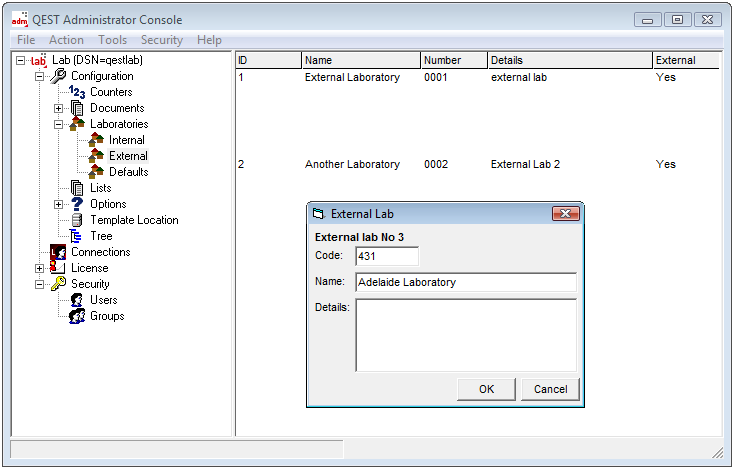Screen dimensions: 733x469
Task: Click the Internal laboratory house icon
Action: [x=96, y=140]
